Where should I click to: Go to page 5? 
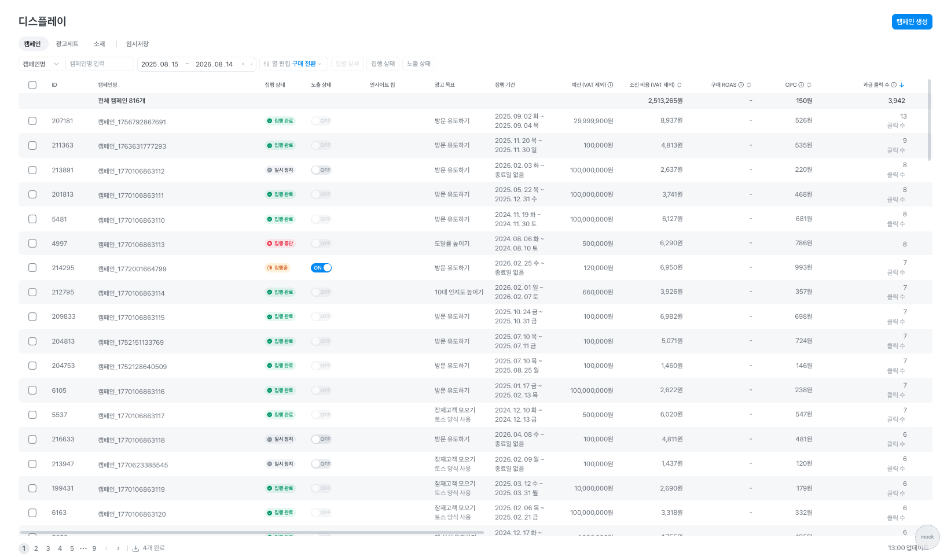[x=72, y=548]
